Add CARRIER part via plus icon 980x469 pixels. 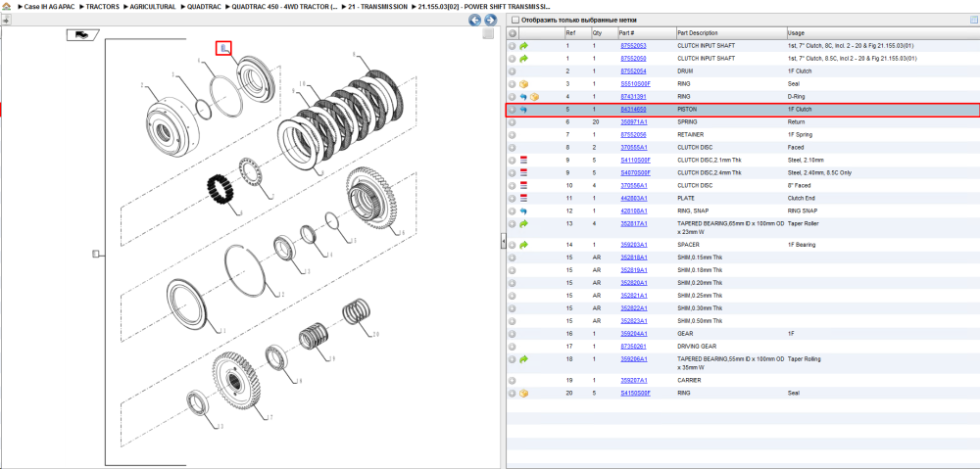pyautogui.click(x=512, y=380)
